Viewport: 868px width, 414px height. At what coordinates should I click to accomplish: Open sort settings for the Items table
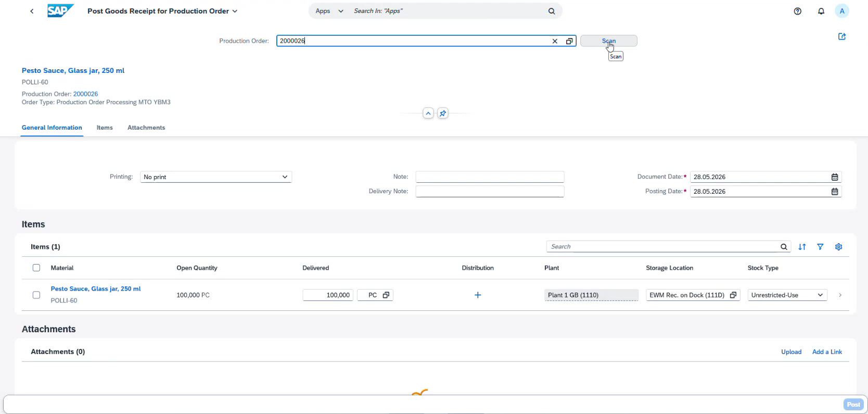tap(802, 247)
